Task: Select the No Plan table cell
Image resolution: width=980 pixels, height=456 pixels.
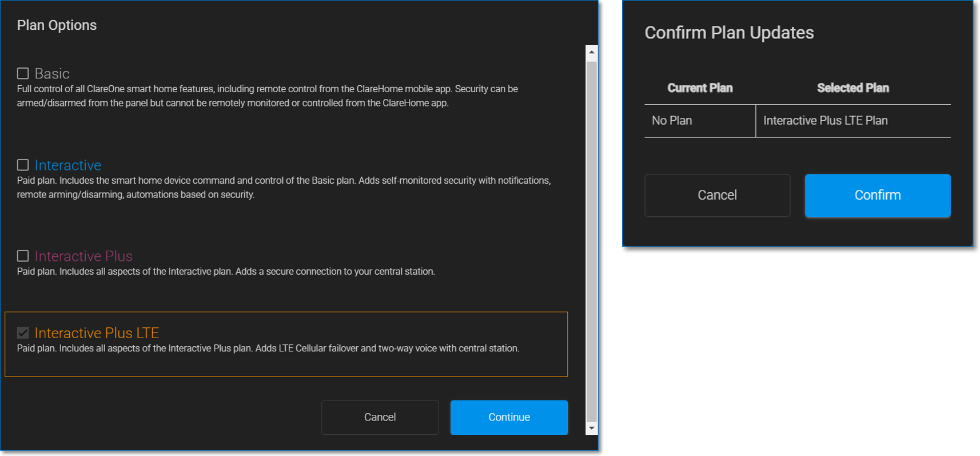Action: click(x=672, y=121)
